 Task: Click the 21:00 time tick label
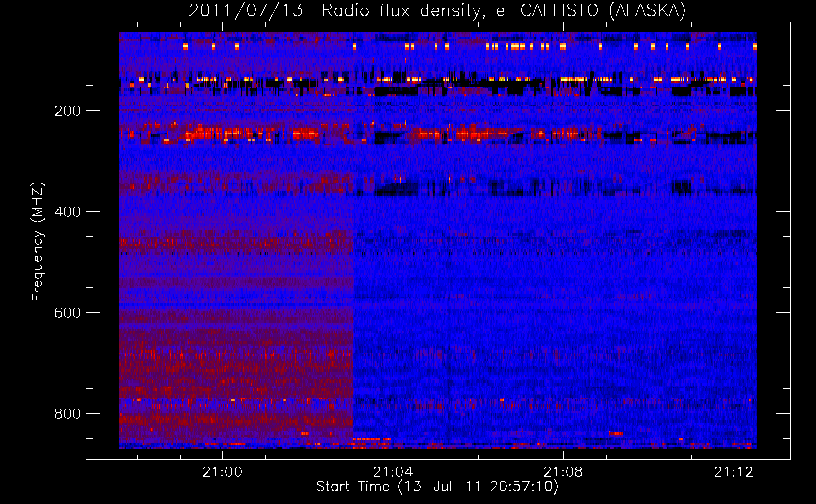point(222,472)
